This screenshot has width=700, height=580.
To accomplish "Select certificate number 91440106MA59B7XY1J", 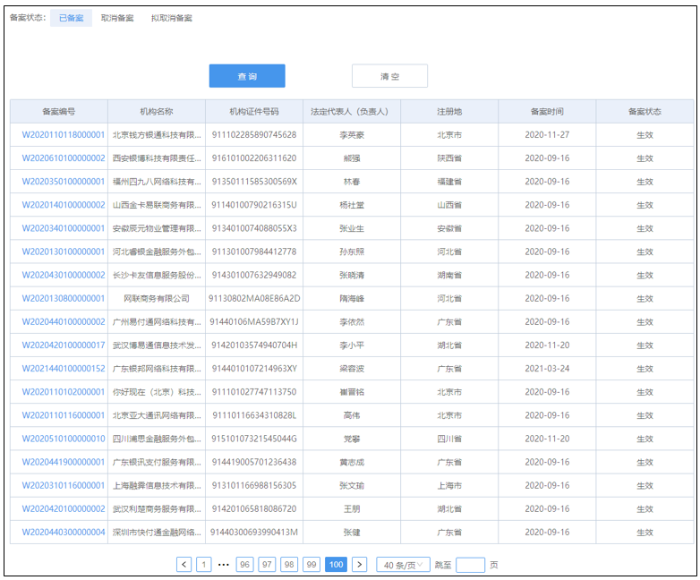I will click(x=254, y=322).
